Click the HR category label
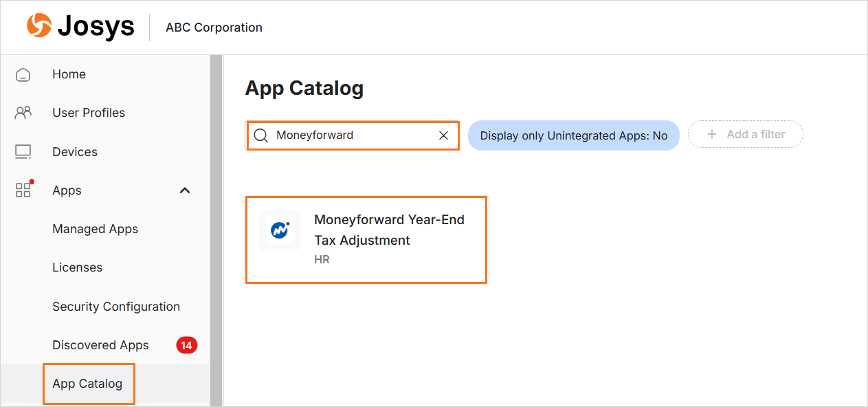 [322, 260]
